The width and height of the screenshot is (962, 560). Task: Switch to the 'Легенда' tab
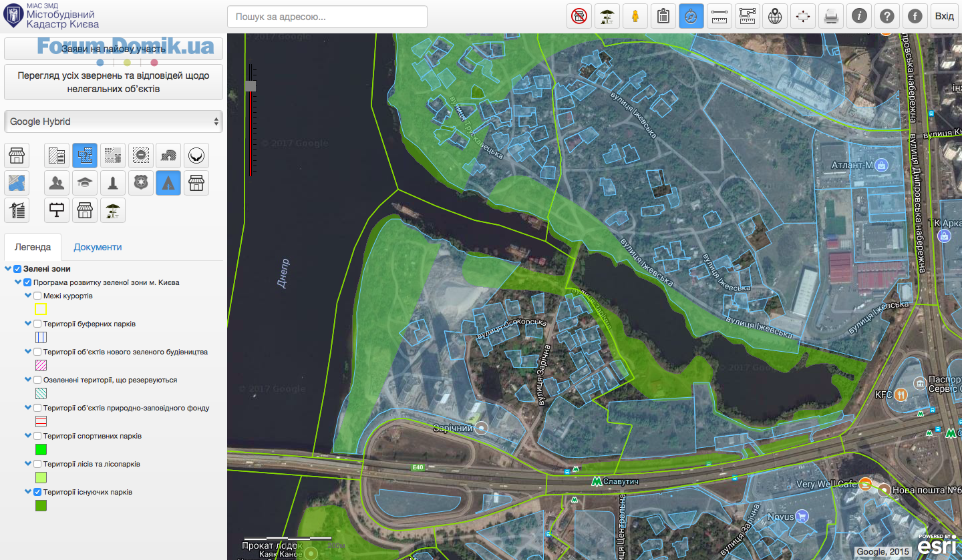(x=33, y=247)
